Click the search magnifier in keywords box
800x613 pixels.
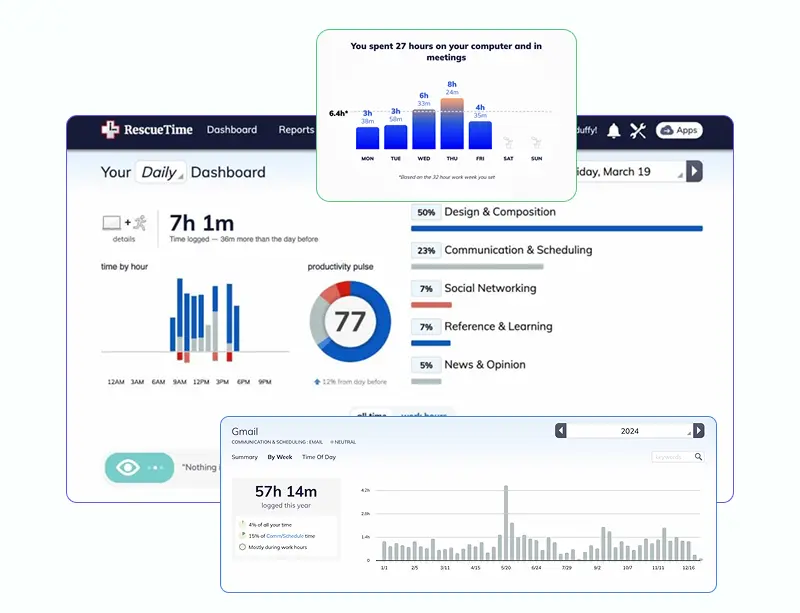pos(699,457)
